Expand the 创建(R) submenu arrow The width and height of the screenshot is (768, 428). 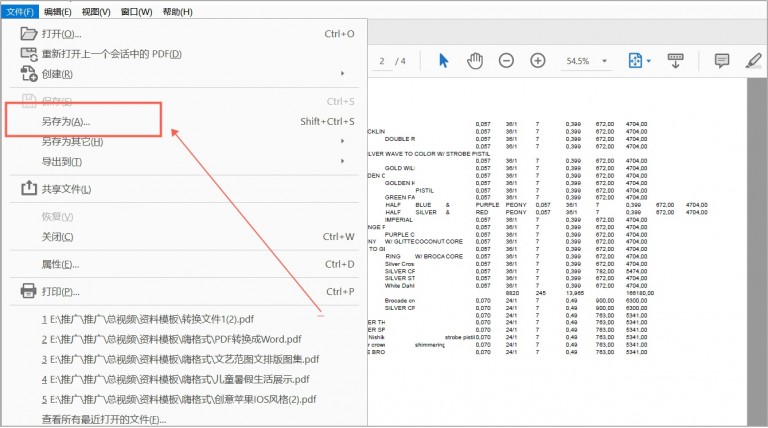[x=342, y=73]
